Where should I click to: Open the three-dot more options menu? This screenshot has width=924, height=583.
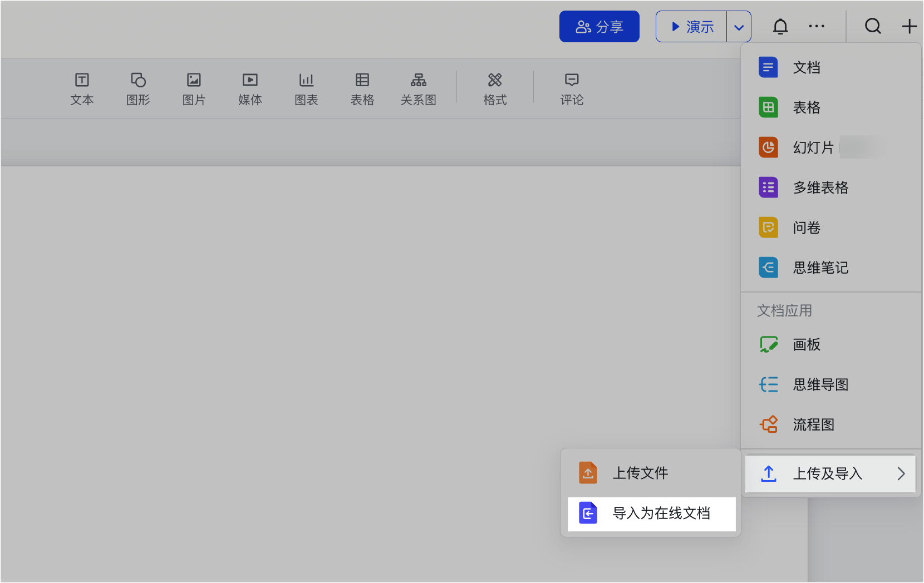(817, 26)
